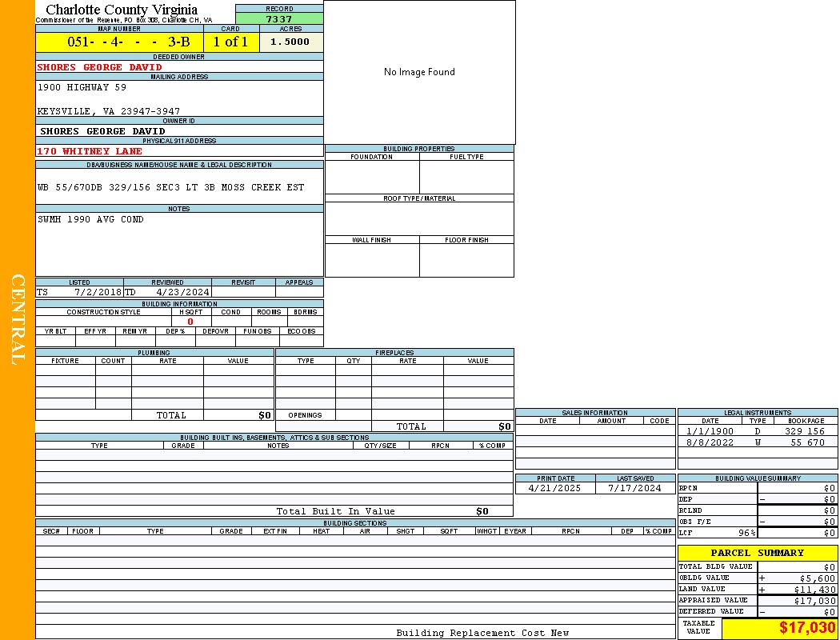Select the last saved date 7/17/2024
Viewport: 840px width, 640px height.
click(x=634, y=488)
